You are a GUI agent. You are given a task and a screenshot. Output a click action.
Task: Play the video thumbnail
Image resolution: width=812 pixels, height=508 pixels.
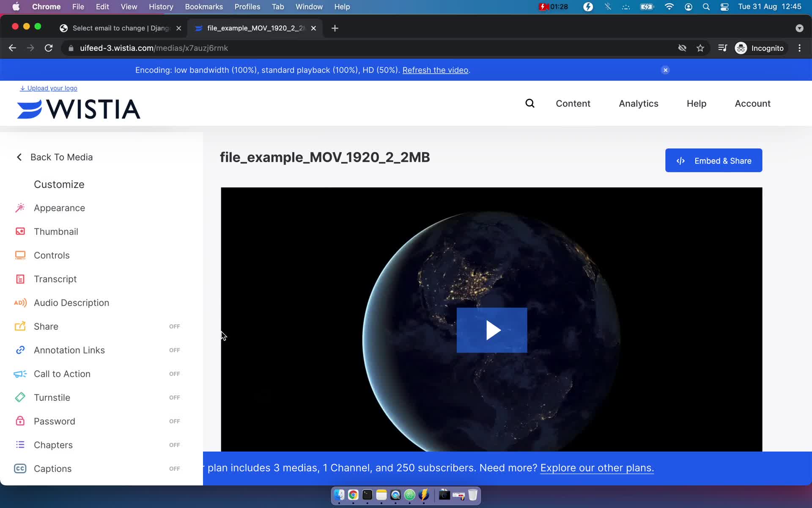click(491, 330)
